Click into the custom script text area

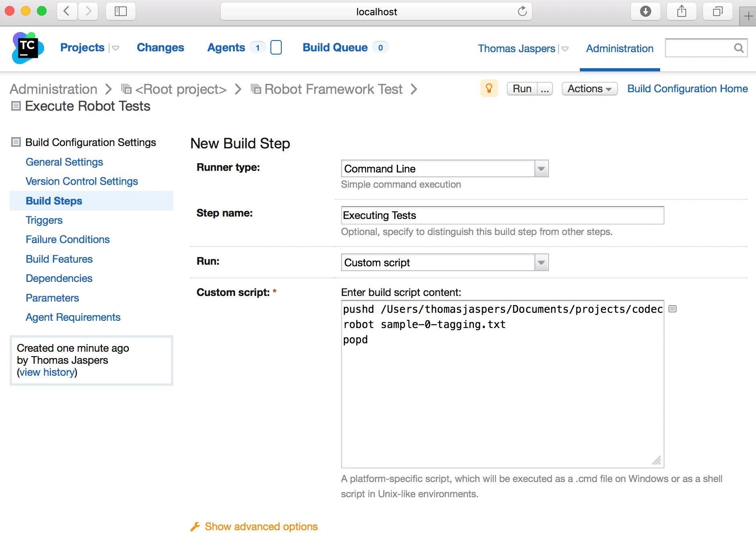click(x=502, y=384)
